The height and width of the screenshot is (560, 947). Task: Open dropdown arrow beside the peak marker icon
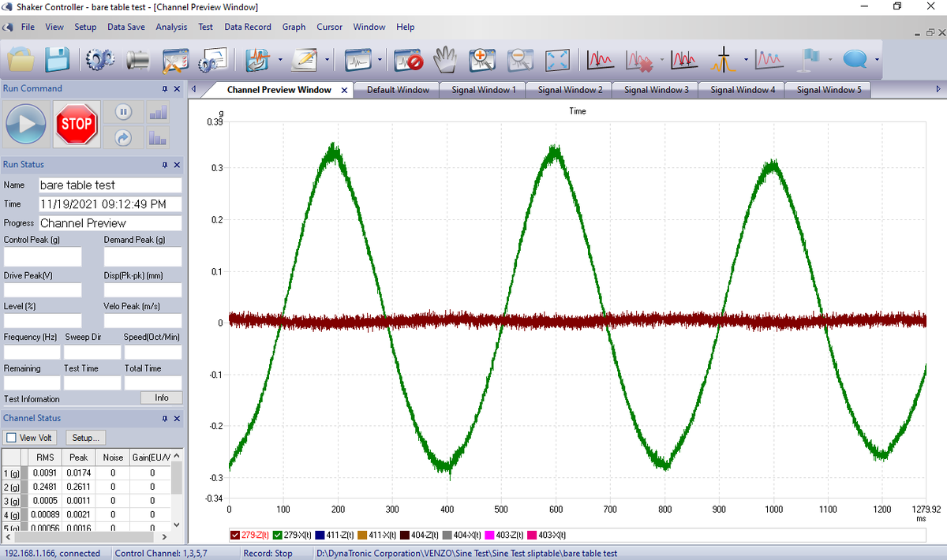pyautogui.click(x=745, y=60)
